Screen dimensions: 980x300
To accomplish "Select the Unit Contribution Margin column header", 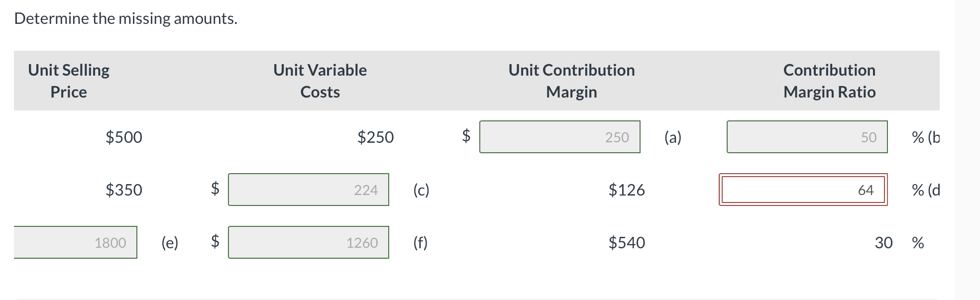I will (571, 81).
